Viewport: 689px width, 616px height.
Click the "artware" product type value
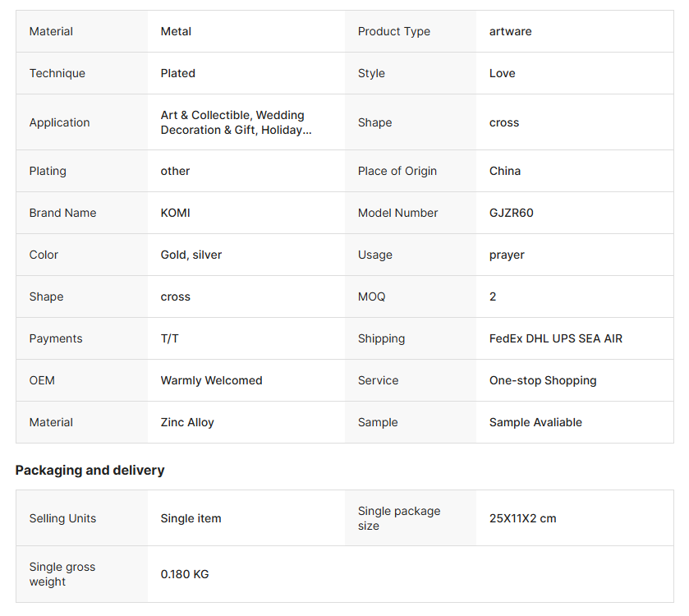coord(510,31)
